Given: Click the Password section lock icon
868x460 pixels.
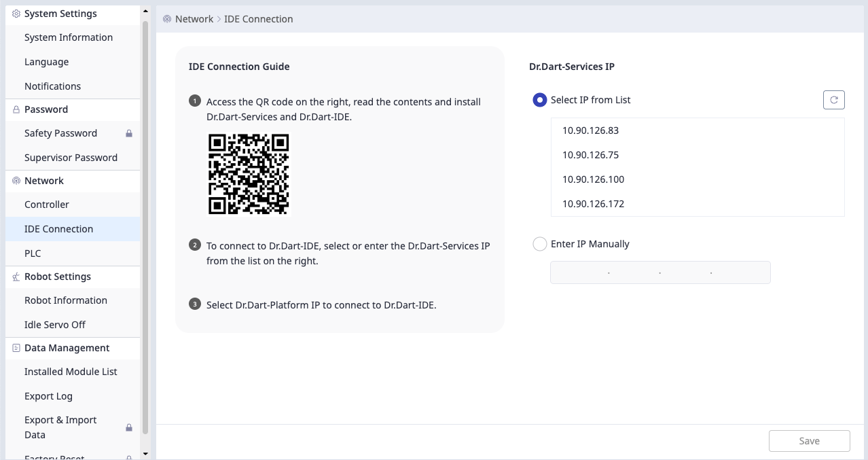Looking at the screenshot, I should coord(16,109).
